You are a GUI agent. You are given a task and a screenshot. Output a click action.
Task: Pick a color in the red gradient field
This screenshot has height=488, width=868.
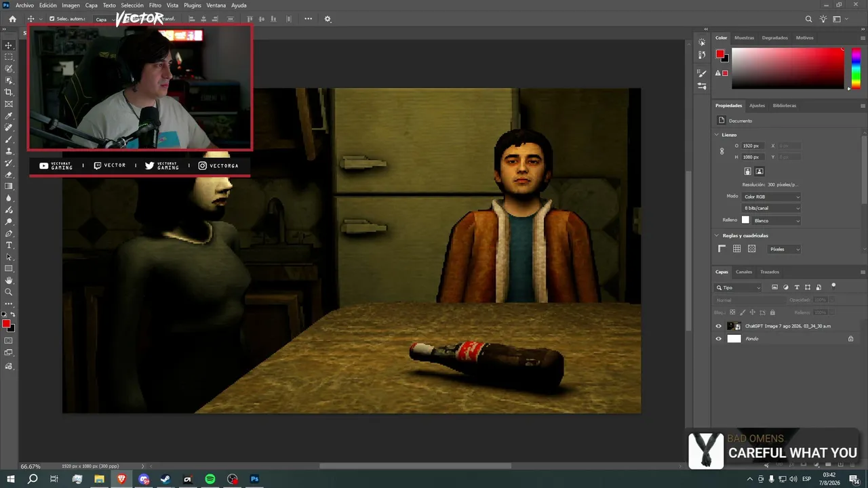[788, 68]
